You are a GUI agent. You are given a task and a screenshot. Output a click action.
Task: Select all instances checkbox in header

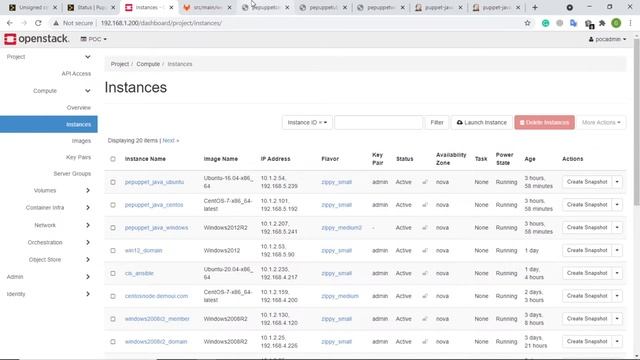click(113, 159)
